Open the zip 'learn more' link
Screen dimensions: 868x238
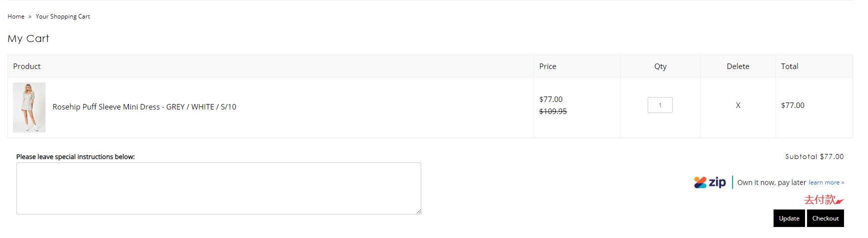tap(826, 182)
